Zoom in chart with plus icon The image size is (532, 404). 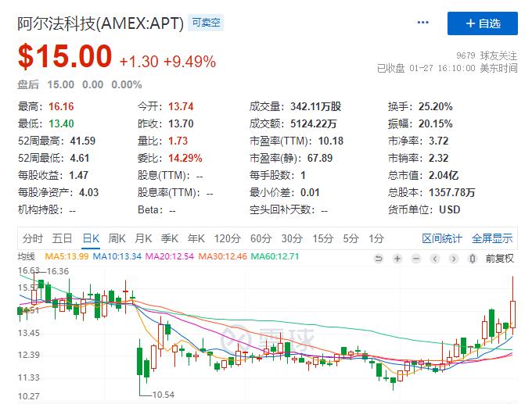point(397,259)
